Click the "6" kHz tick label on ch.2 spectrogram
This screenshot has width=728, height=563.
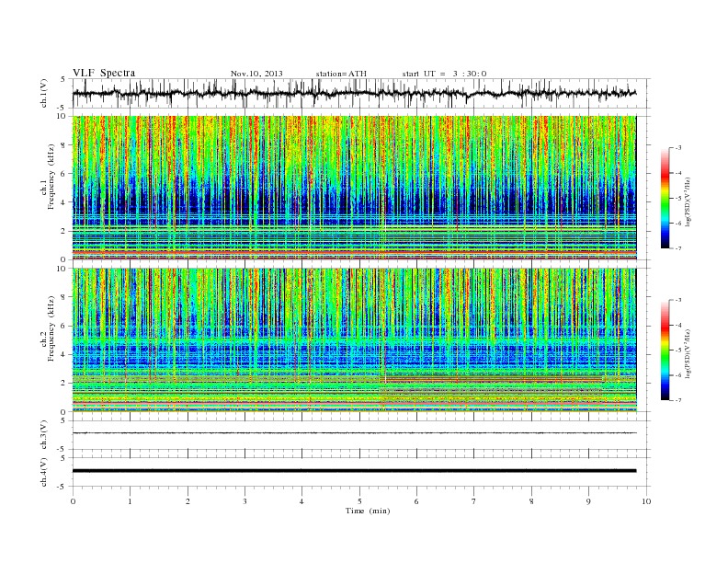coord(64,326)
